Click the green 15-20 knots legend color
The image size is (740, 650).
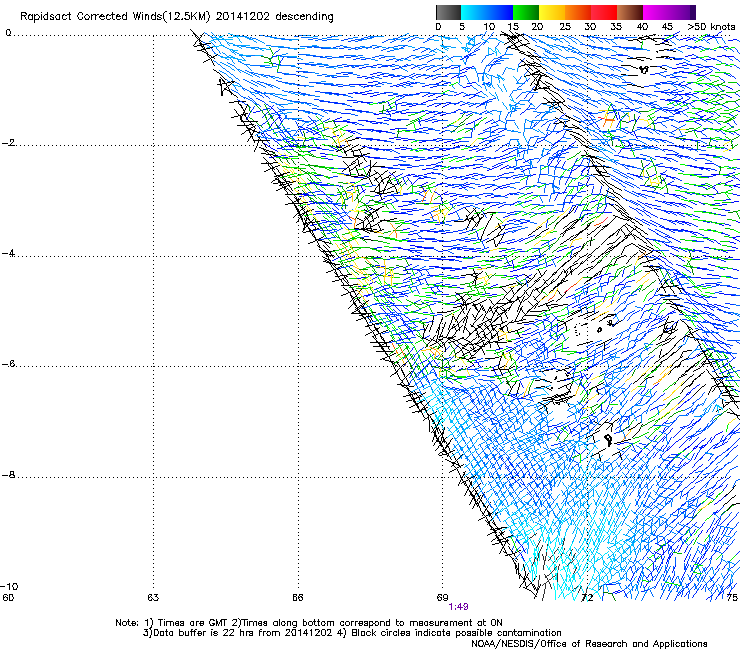(526, 12)
